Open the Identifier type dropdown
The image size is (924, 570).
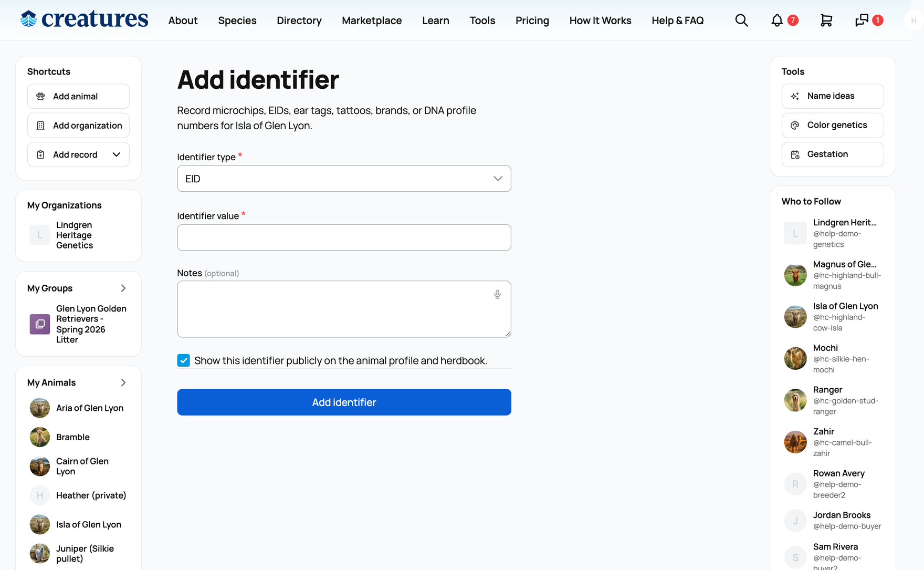click(344, 179)
